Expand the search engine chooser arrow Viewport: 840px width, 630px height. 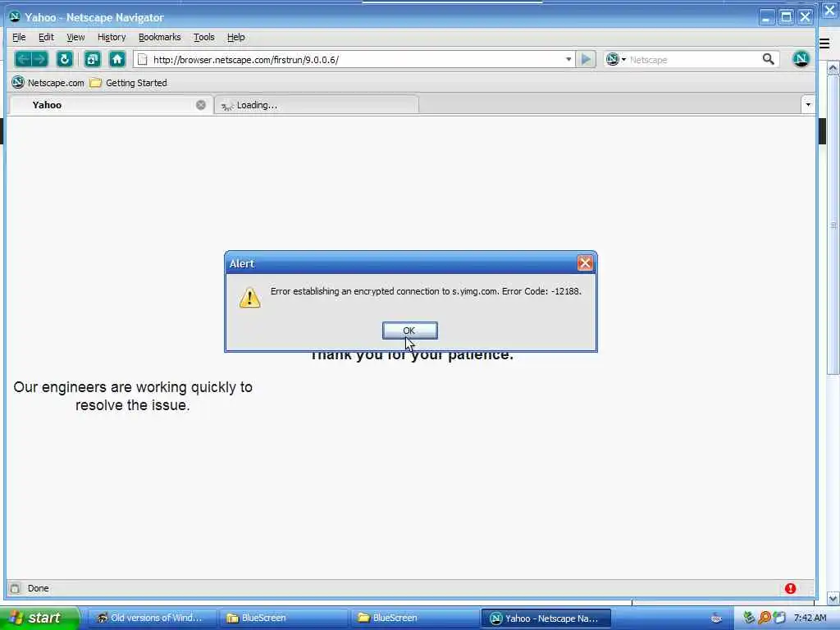pyautogui.click(x=623, y=59)
